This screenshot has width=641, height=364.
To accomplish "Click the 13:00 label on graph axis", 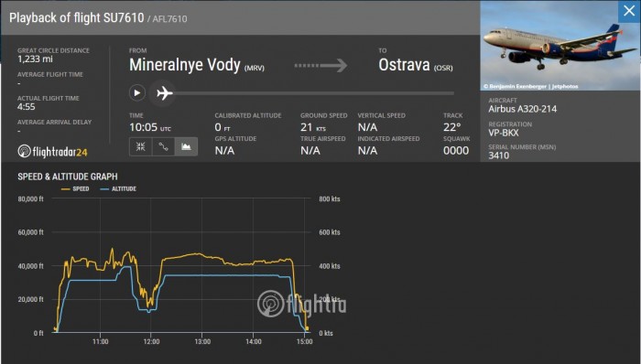I will (x=202, y=341).
